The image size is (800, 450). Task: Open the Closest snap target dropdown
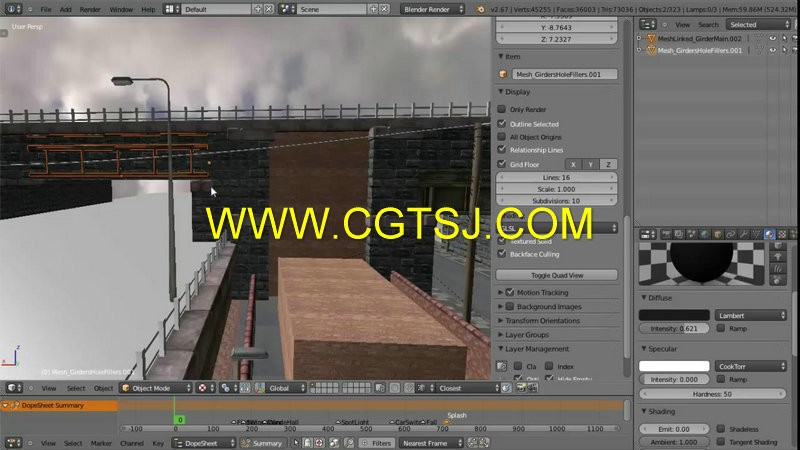468,388
